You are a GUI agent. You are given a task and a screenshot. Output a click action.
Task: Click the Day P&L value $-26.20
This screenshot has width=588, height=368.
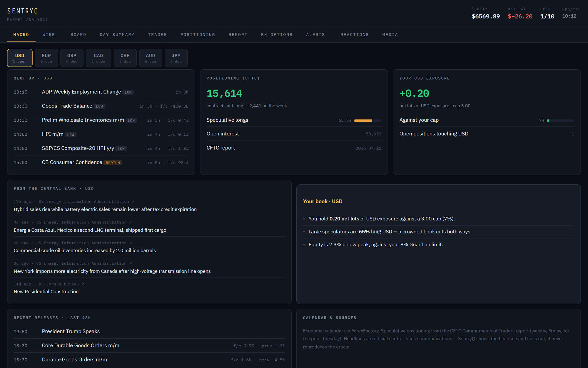[520, 16]
